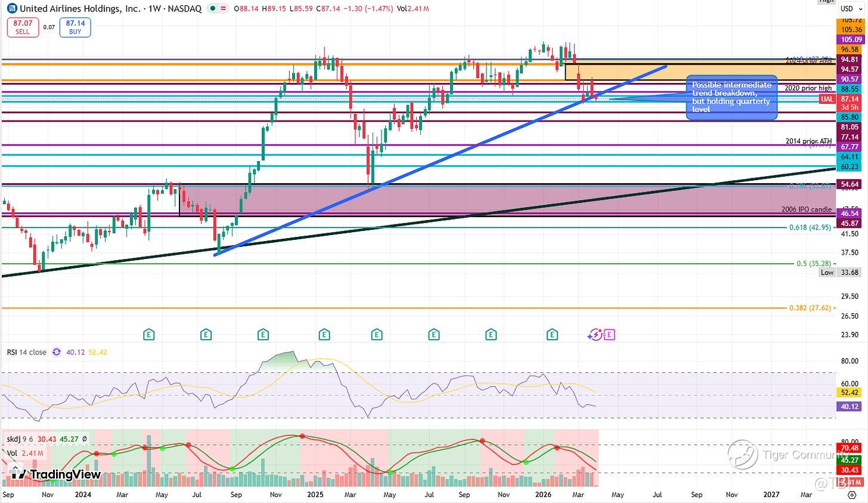Screen dimensions: 868x503
Task: Click the 67.77 price axis label
Action: pyautogui.click(x=850, y=147)
